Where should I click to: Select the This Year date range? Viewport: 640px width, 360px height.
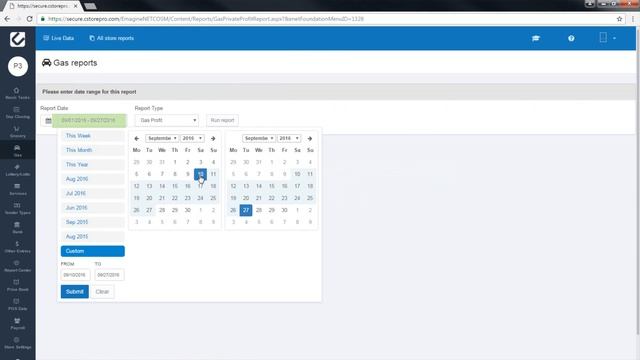coord(93,164)
